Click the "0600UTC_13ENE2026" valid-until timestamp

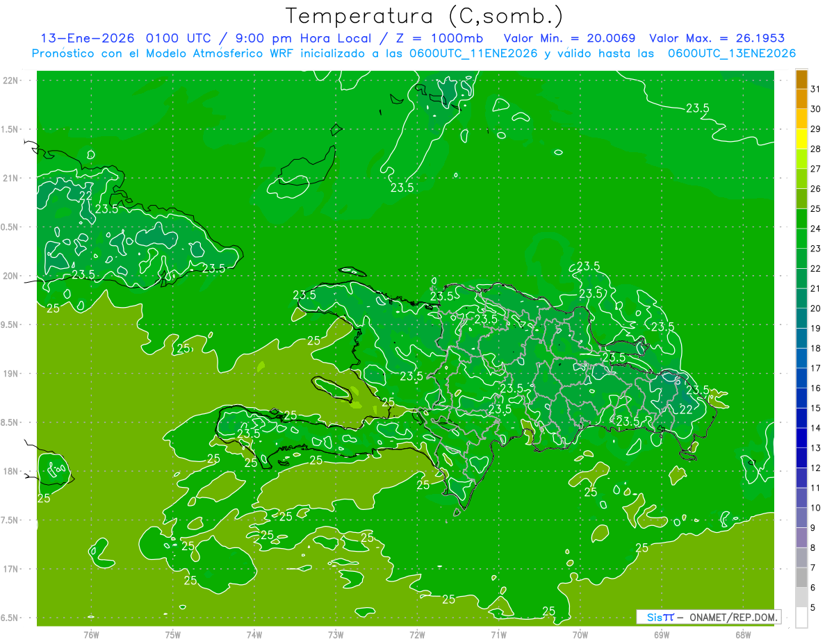pyautogui.click(x=732, y=53)
